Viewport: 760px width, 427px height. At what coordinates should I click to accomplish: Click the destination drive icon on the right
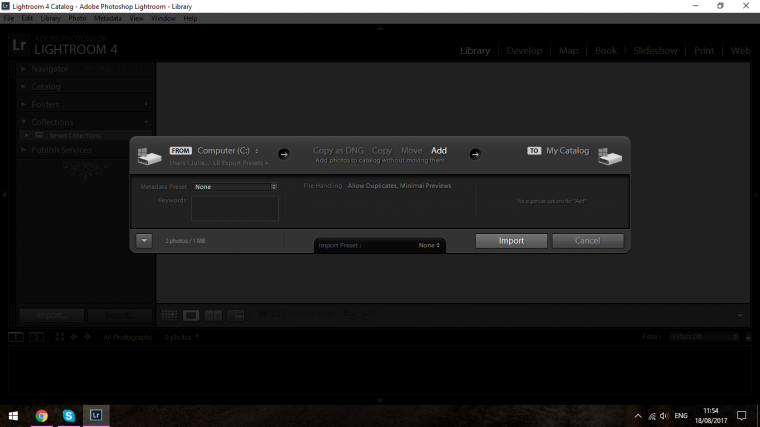610,156
